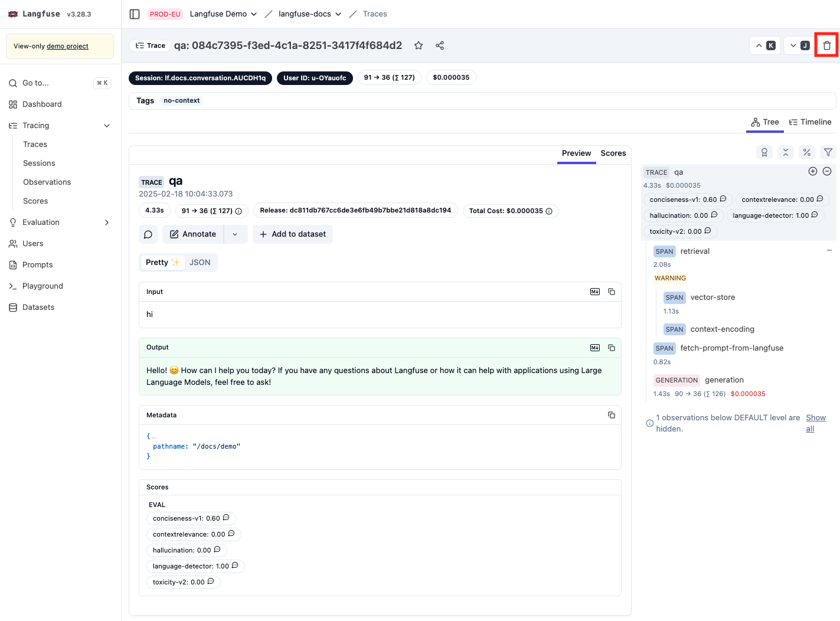The width and height of the screenshot is (840, 621).
Task: Copy the Metadata content
Action: point(612,415)
